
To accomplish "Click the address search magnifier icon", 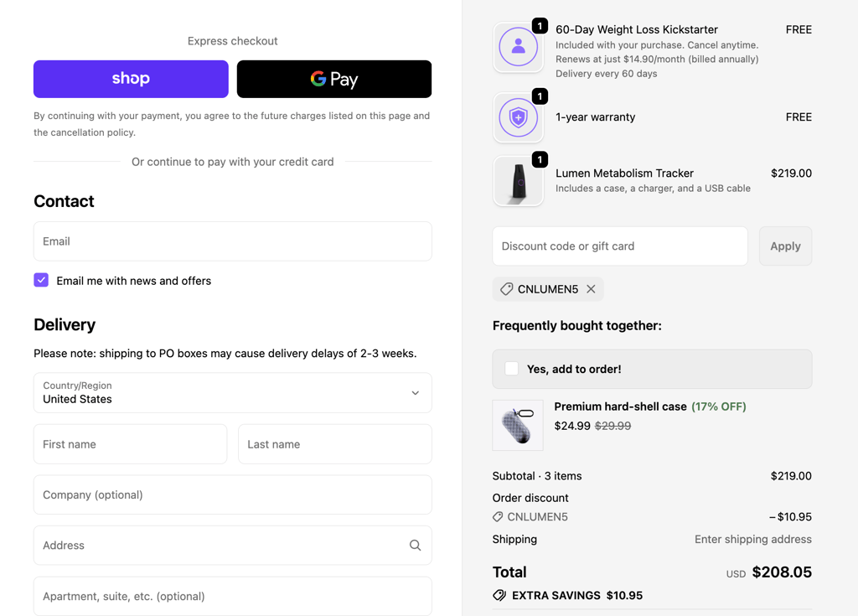I will pyautogui.click(x=416, y=546).
